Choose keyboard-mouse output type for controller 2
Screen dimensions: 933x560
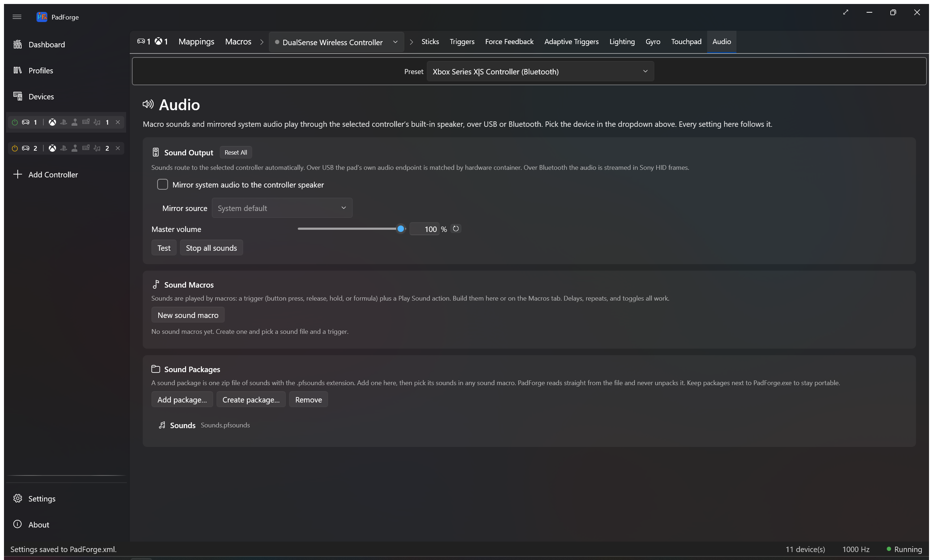click(86, 147)
